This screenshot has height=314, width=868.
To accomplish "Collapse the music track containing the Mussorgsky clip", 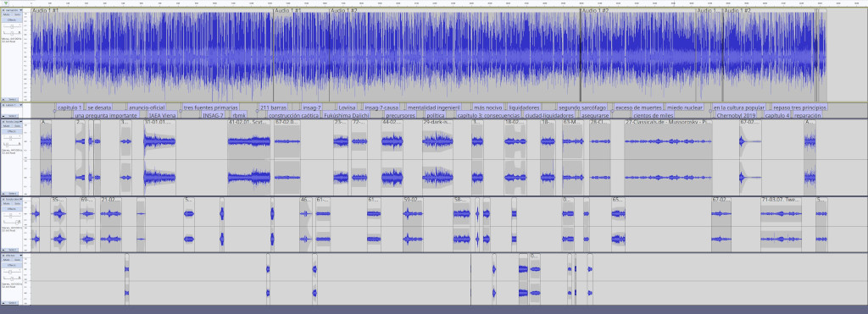I will (x=3, y=194).
